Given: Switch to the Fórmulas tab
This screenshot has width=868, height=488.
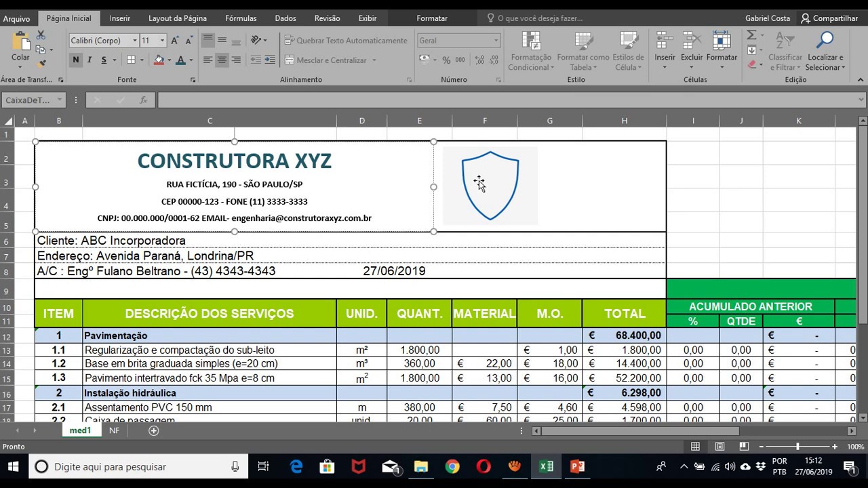Looking at the screenshot, I should pos(241,18).
